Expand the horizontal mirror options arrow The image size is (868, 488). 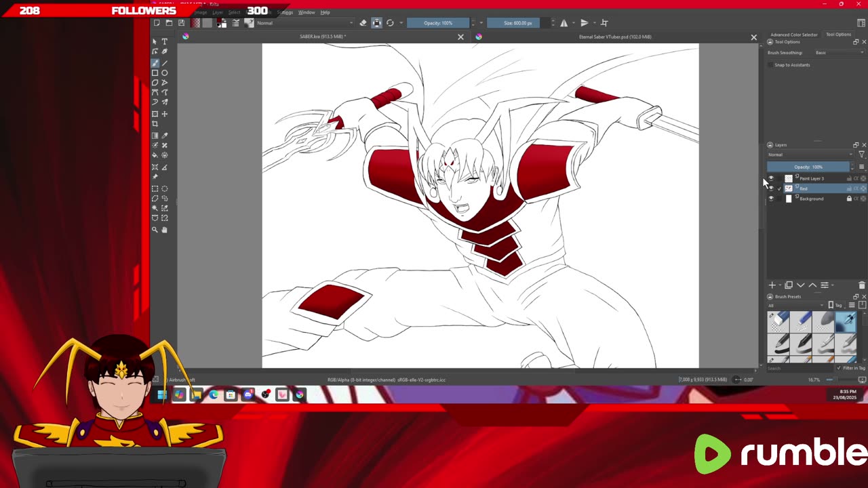click(x=573, y=23)
